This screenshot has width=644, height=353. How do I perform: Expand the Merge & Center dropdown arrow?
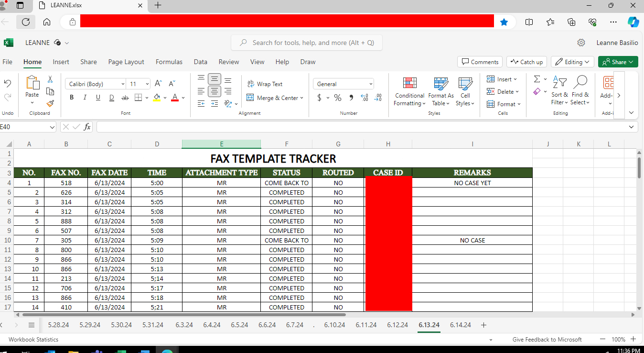(302, 98)
